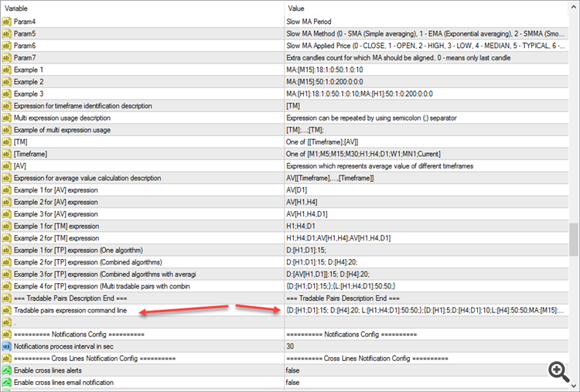Image resolution: width=580 pixels, height=392 pixels.
Task: Click the string icon beside Param4
Action: pyautogui.click(x=6, y=22)
